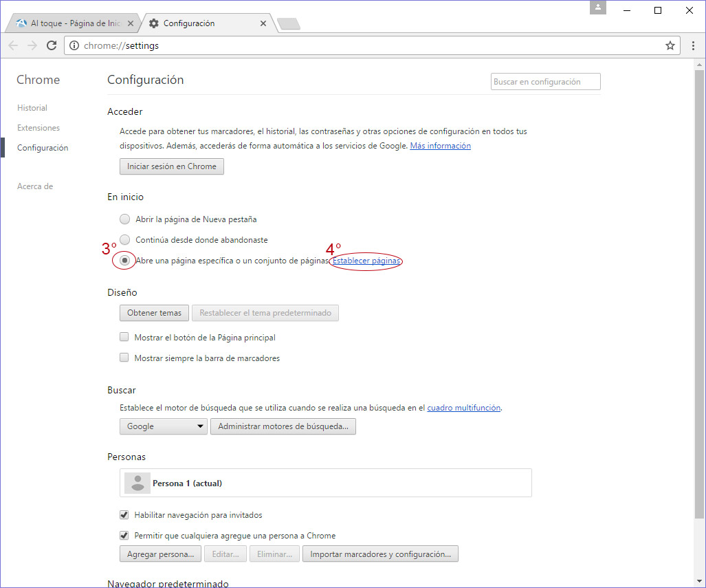Click the back navigation arrow
Viewport: 706px width, 588px height.
pos(13,45)
